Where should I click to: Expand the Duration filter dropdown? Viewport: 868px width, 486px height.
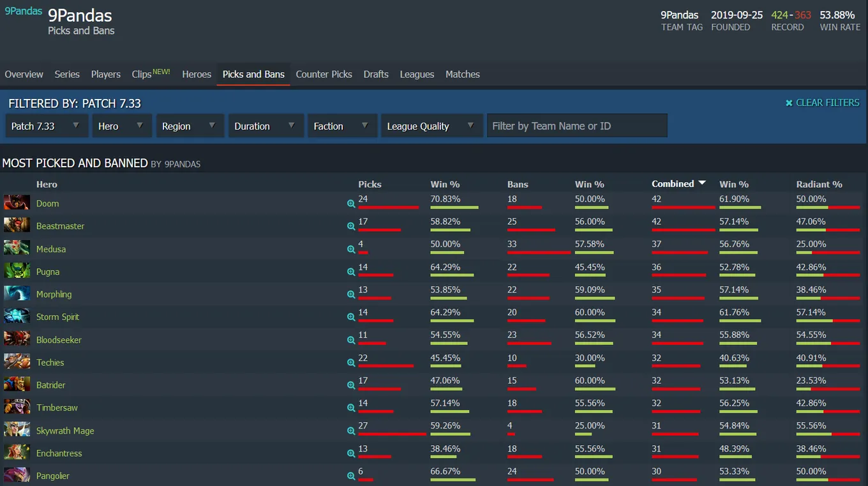pyautogui.click(x=266, y=126)
